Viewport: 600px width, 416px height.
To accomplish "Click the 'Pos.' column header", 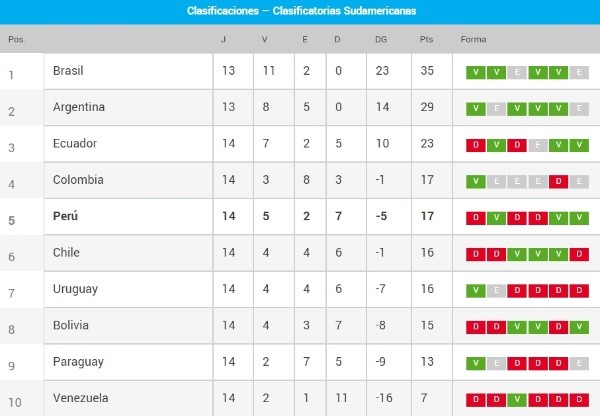I will click(x=16, y=39).
